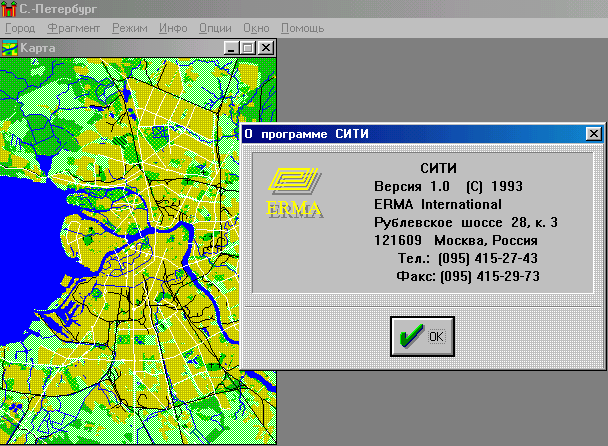
Task: Open the Город menu
Action: coord(21,28)
